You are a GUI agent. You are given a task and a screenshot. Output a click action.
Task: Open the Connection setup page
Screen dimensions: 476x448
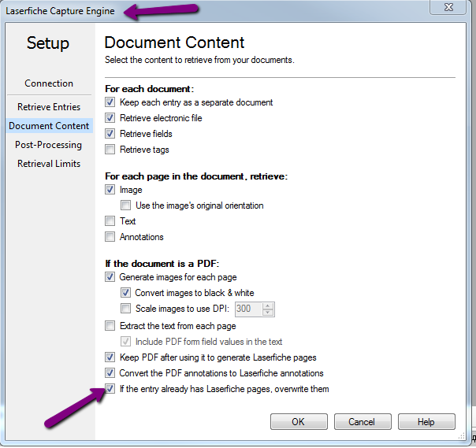pos(49,83)
